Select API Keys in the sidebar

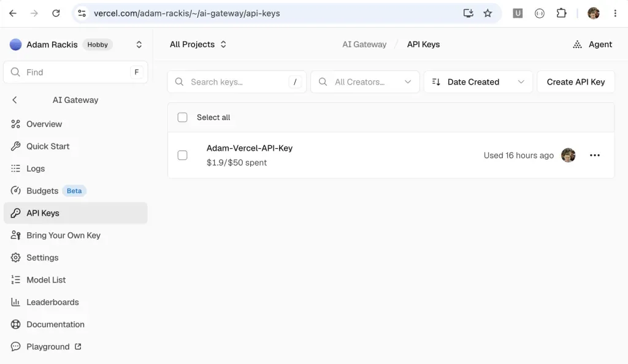pyautogui.click(x=75, y=213)
